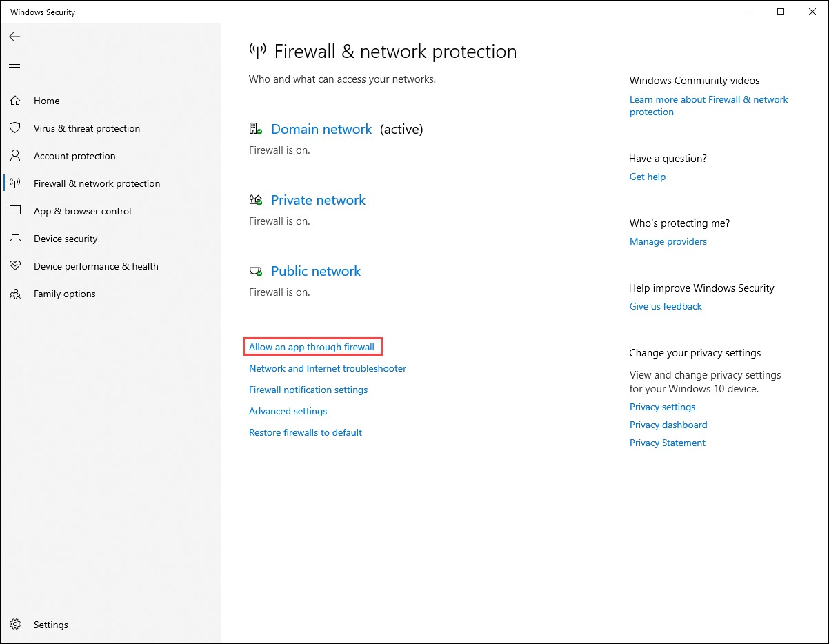Open the Manage providers link

[x=668, y=241]
